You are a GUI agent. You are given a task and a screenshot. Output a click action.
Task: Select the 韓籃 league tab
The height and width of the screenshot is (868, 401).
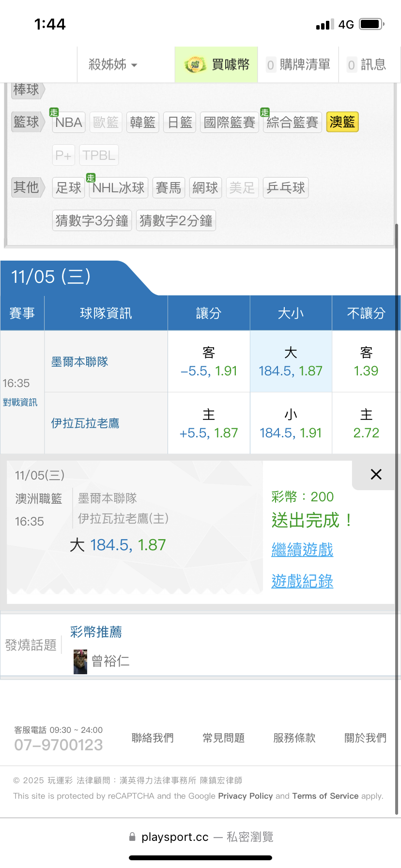[x=143, y=123]
